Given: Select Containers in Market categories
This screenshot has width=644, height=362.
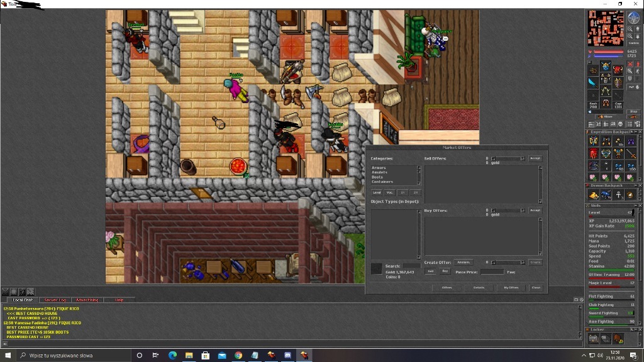Looking at the screenshot, I should [382, 182].
